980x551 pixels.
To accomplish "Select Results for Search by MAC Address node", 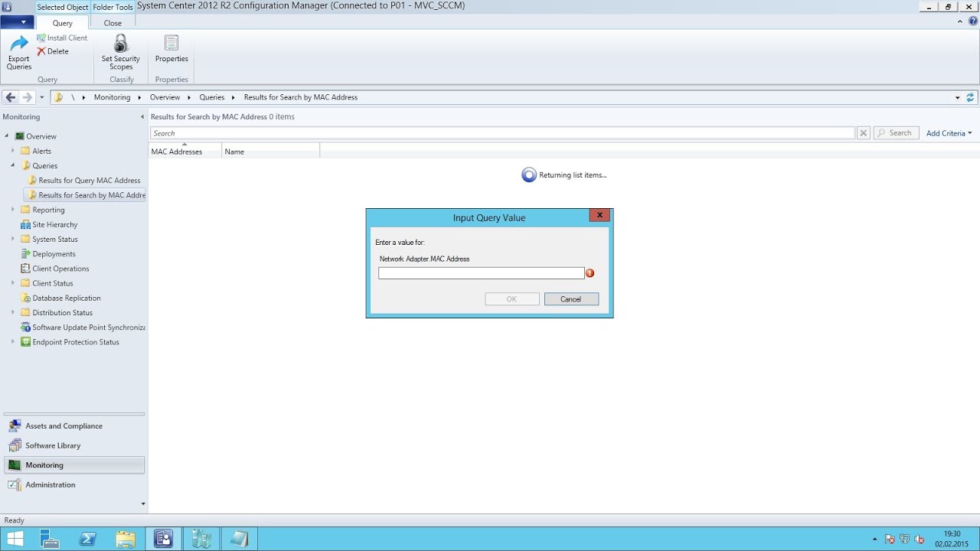I will tap(86, 195).
